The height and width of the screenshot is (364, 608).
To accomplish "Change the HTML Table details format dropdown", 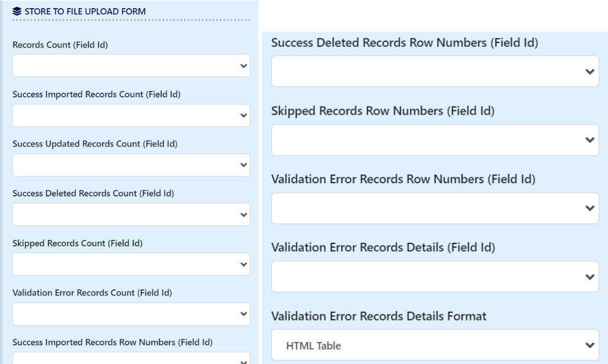I will (435, 345).
